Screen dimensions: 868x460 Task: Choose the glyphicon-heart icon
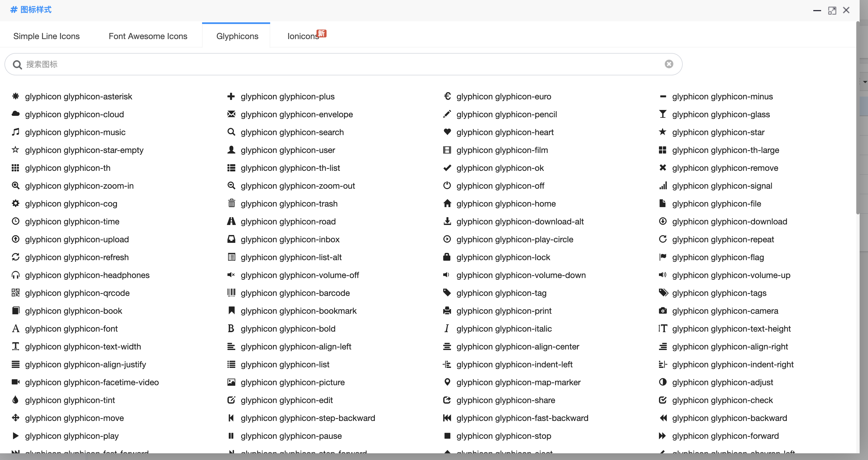click(447, 132)
